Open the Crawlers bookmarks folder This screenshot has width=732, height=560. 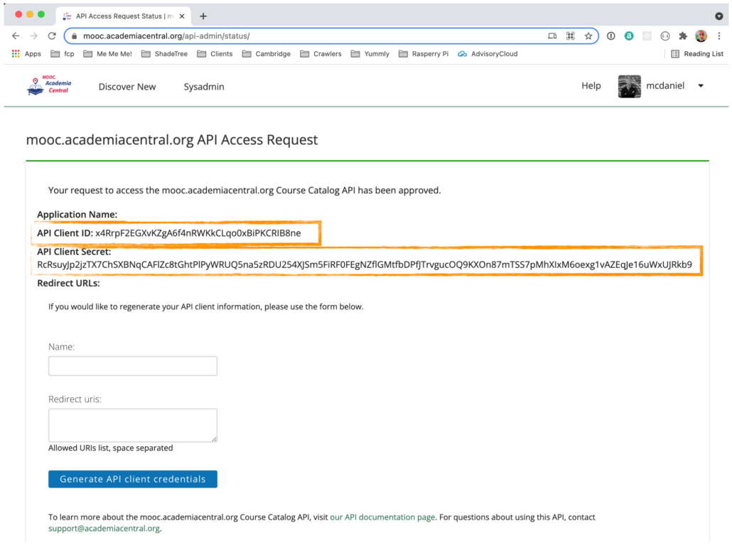click(321, 54)
